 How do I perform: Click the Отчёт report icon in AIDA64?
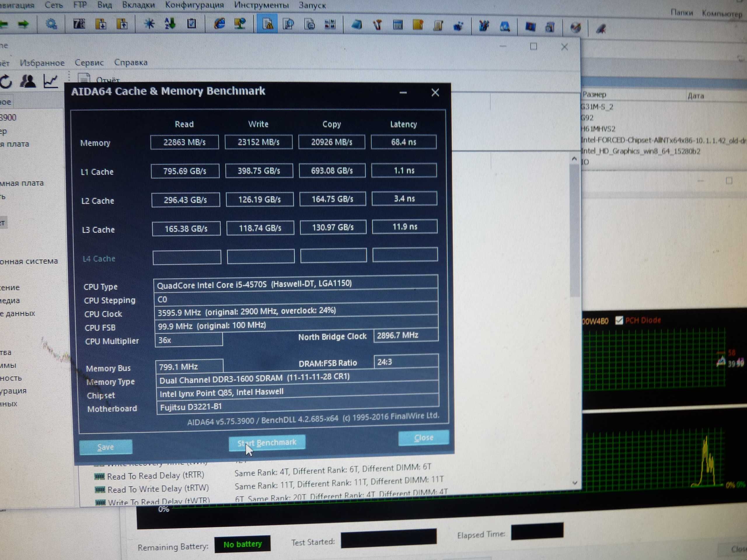84,78
